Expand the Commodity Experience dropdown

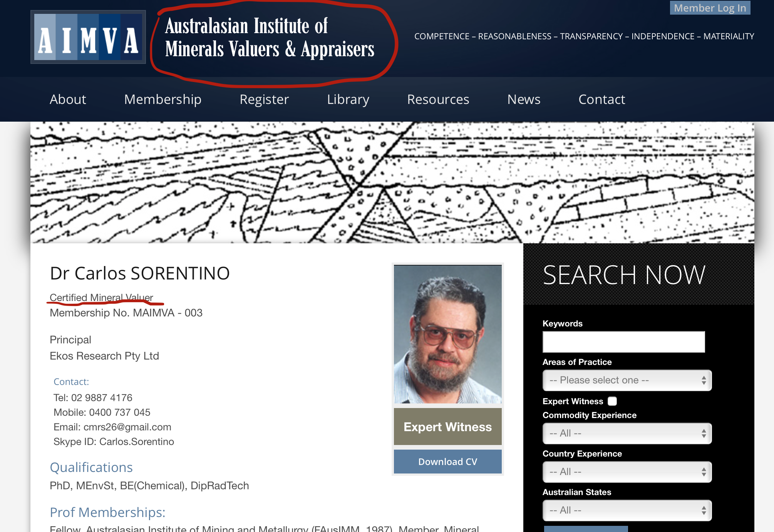click(x=627, y=433)
